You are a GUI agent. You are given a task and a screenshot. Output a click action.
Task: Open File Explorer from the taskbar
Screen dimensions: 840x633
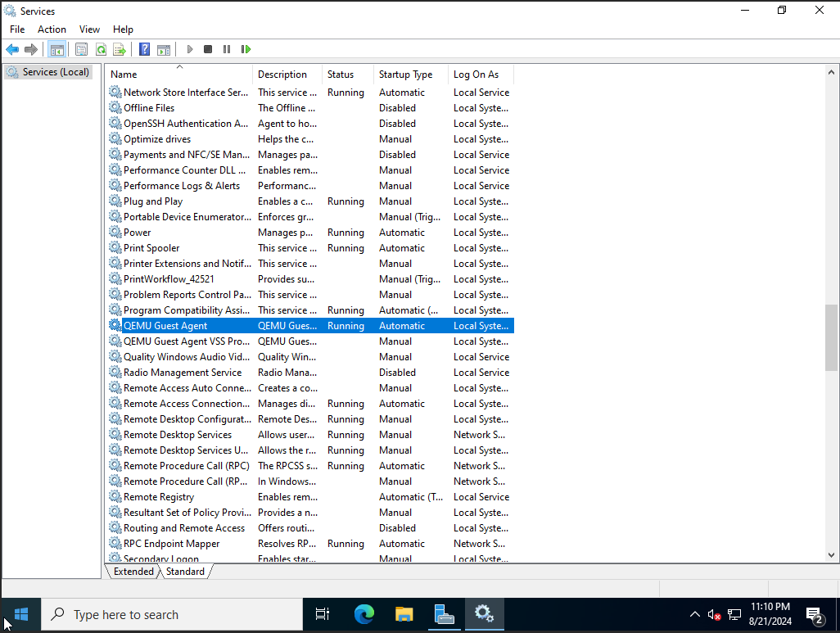tap(404, 614)
